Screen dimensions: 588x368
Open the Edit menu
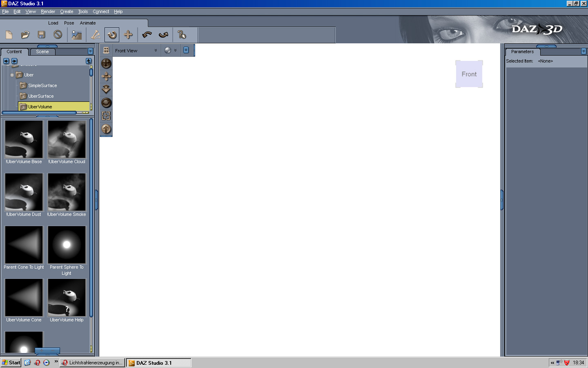pyautogui.click(x=17, y=11)
